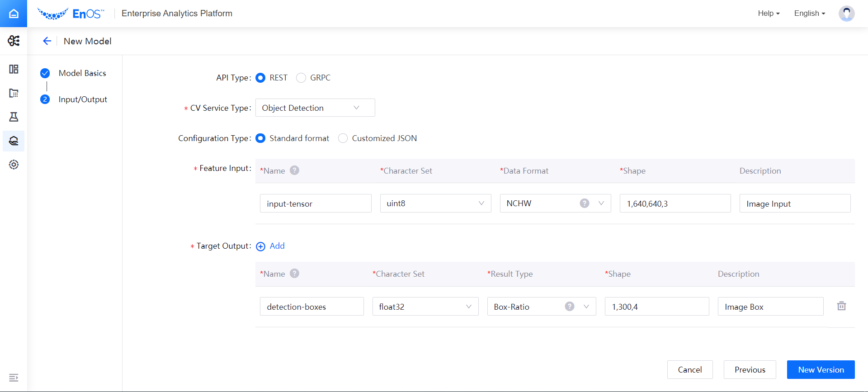Select the GRPC API type radio button

coord(301,78)
